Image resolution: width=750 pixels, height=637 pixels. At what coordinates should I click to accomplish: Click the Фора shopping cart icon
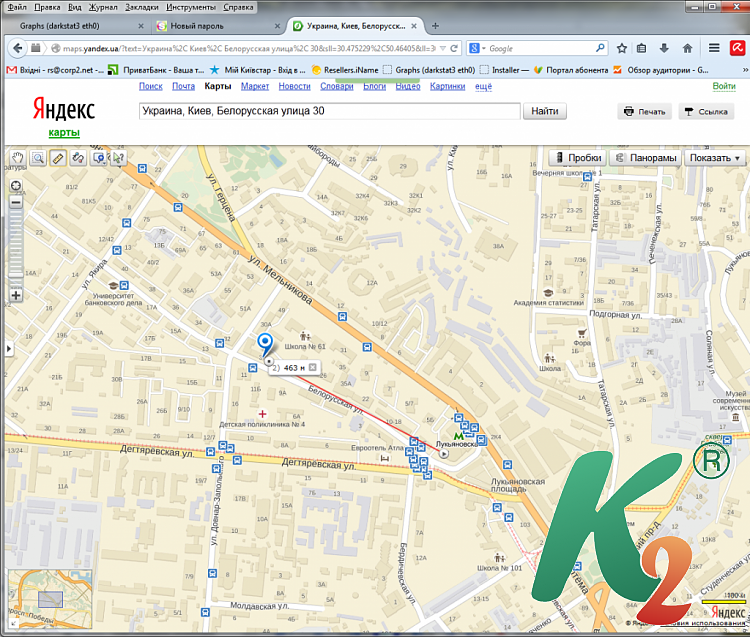click(x=582, y=333)
